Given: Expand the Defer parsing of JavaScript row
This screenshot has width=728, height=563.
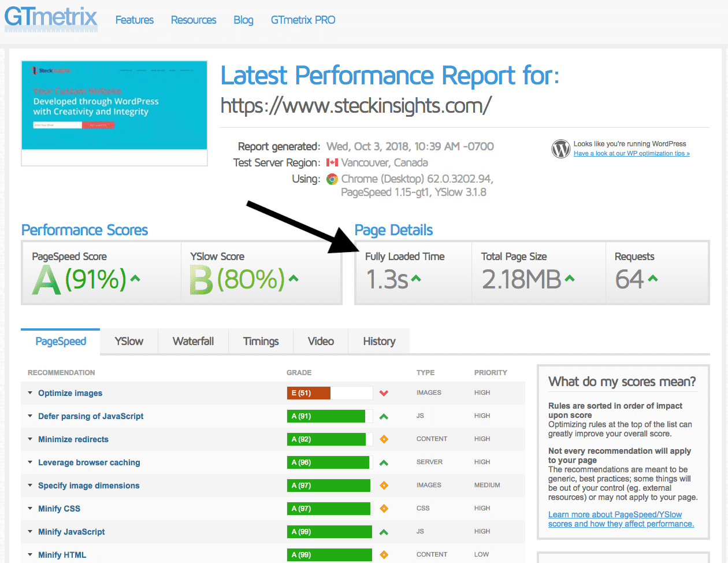Looking at the screenshot, I should tap(30, 416).
